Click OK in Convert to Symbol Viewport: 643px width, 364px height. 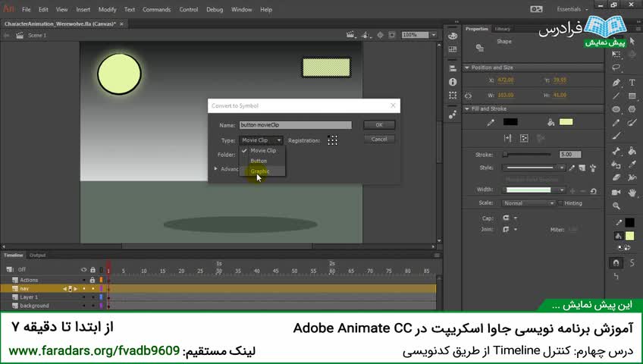coord(379,124)
